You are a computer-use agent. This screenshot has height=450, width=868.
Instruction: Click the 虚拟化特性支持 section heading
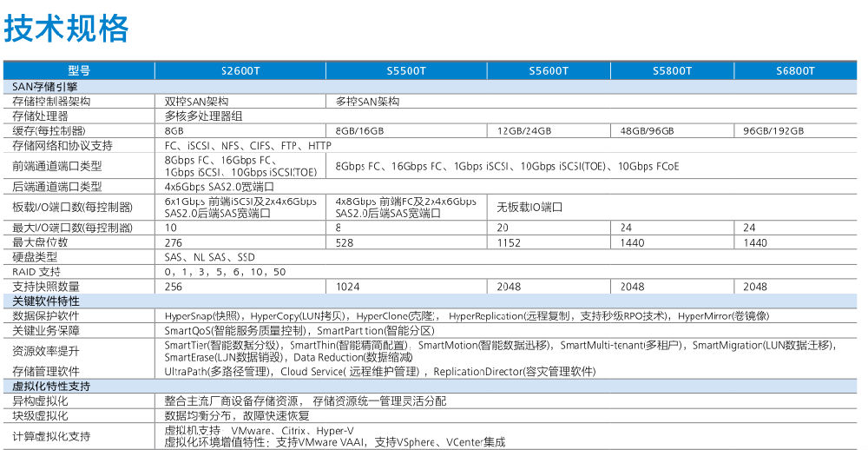coord(51,386)
